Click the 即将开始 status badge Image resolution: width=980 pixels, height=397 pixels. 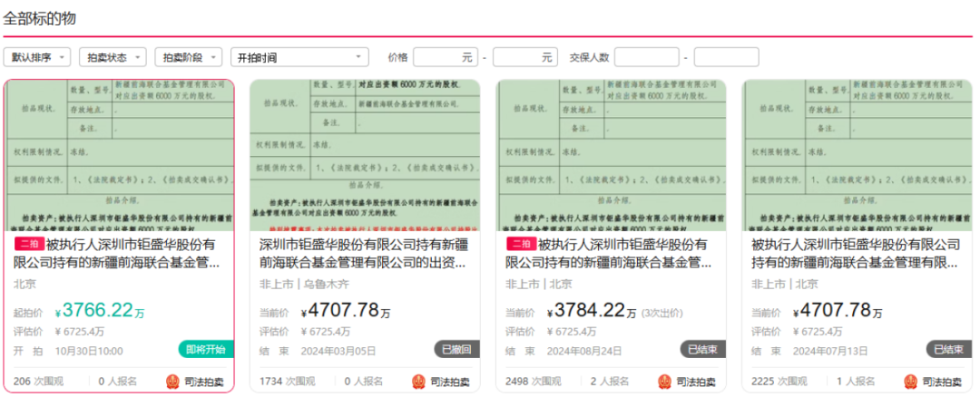coord(206,350)
